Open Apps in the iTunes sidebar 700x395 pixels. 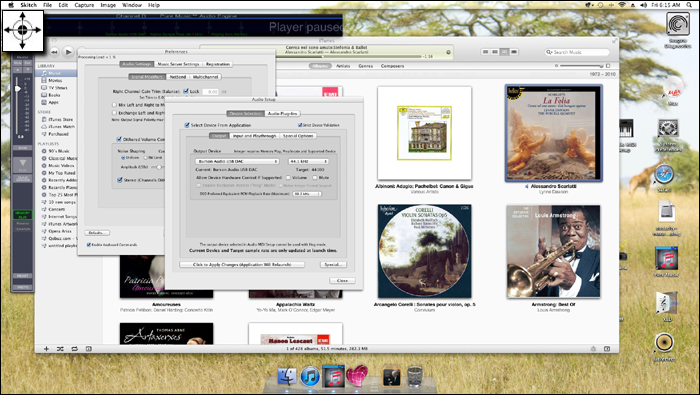(53, 102)
